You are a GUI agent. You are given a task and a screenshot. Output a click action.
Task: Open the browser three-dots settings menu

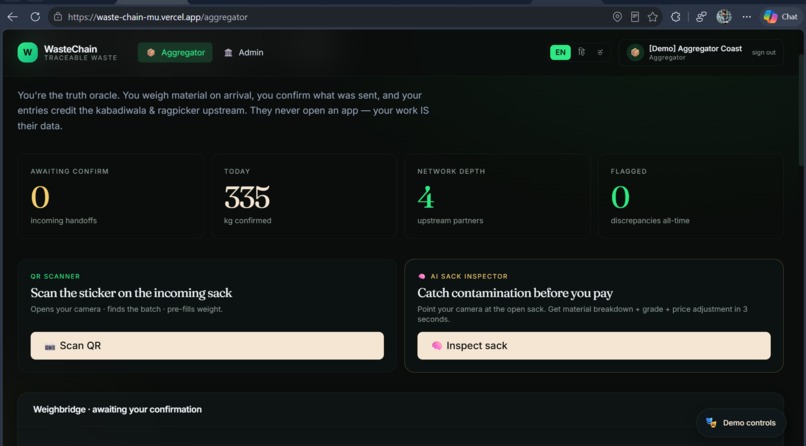[x=746, y=17]
